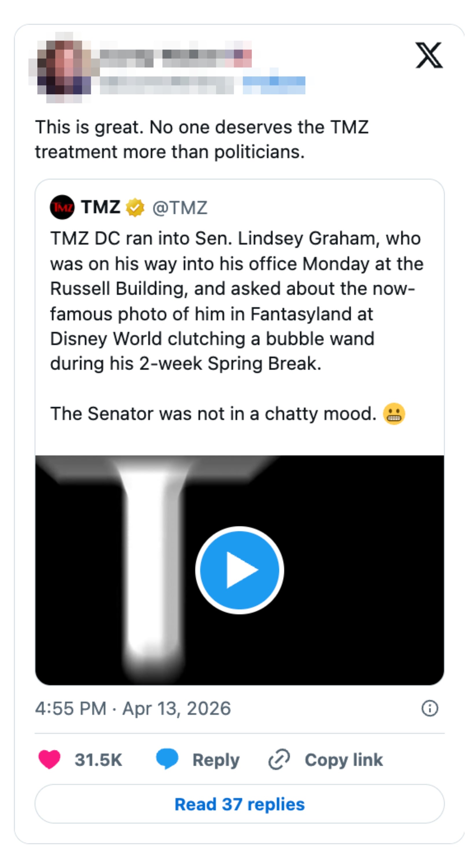The height and width of the screenshot is (868, 476).
Task: Click the Reply label
Action: [x=216, y=760]
